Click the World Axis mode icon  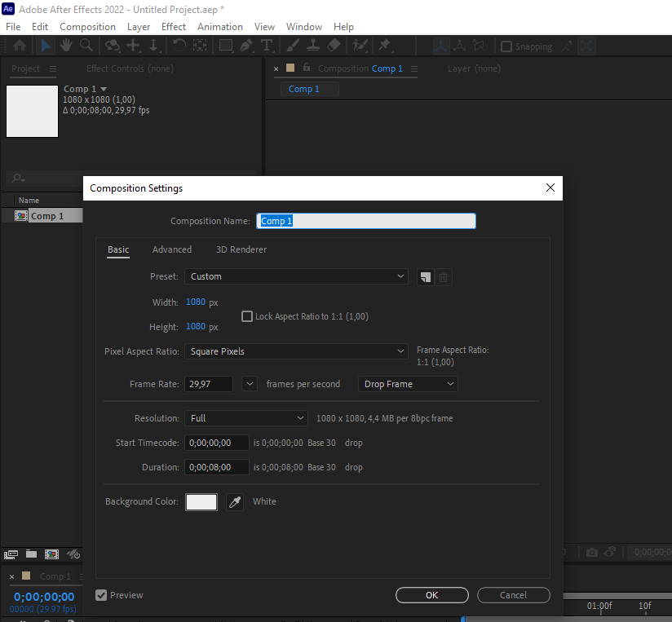459,46
